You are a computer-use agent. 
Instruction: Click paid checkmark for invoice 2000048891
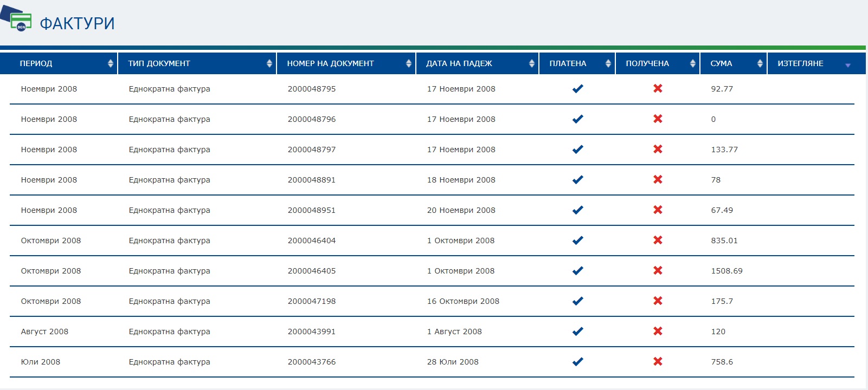[x=577, y=180]
